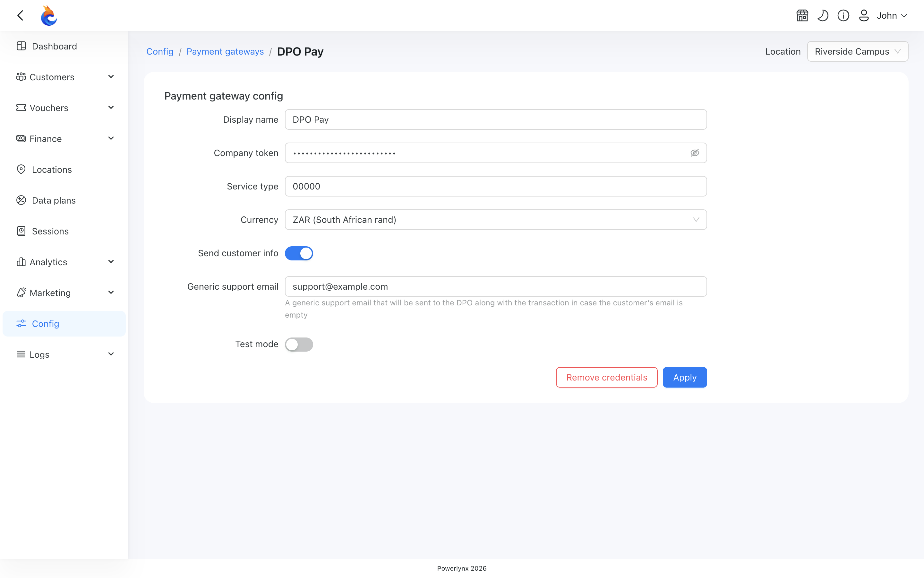Click the Finance money icon
The width and height of the screenshot is (924, 578).
[21, 138]
